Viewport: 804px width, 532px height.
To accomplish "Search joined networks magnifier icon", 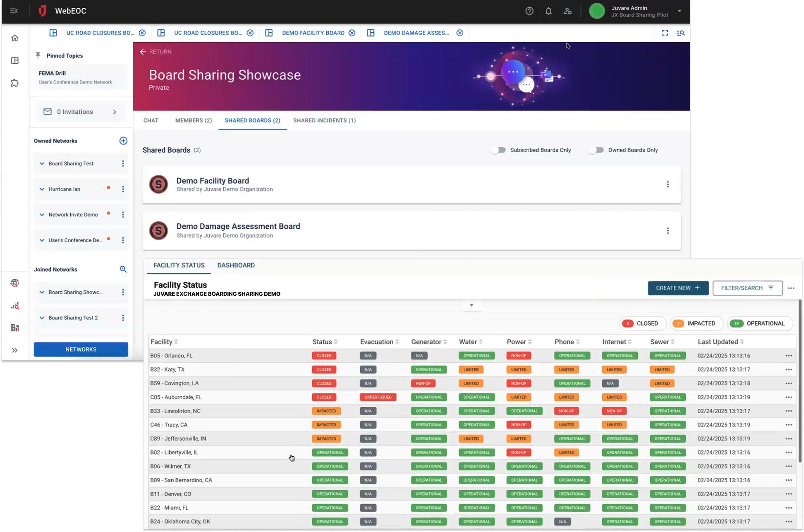I will [x=123, y=269].
